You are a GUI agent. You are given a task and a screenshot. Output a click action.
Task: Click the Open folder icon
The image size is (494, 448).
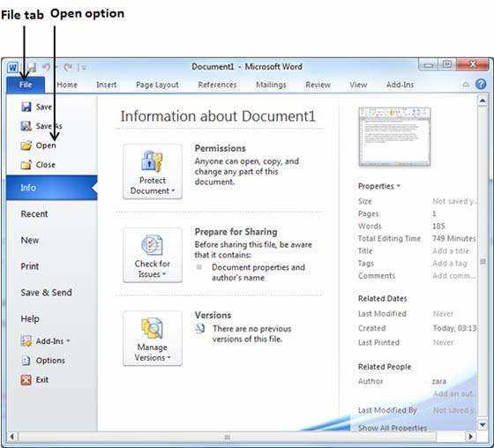pyautogui.click(x=26, y=146)
